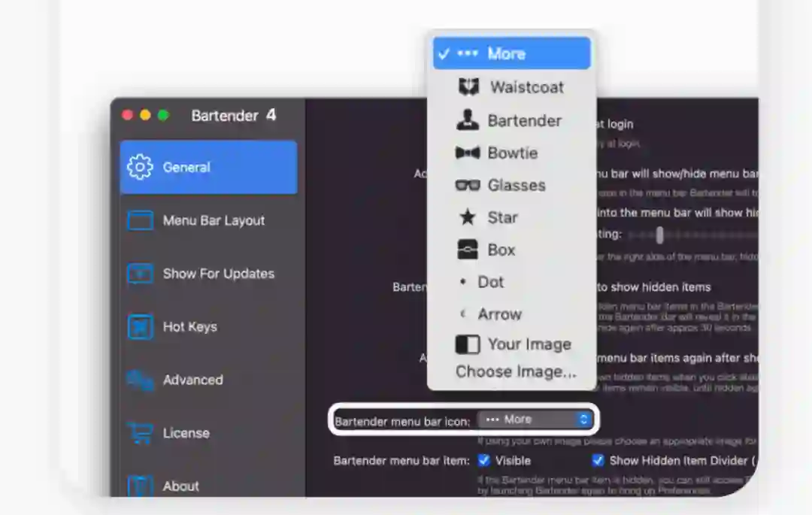The height and width of the screenshot is (515, 812).
Task: Open the License section
Action: tap(209, 433)
